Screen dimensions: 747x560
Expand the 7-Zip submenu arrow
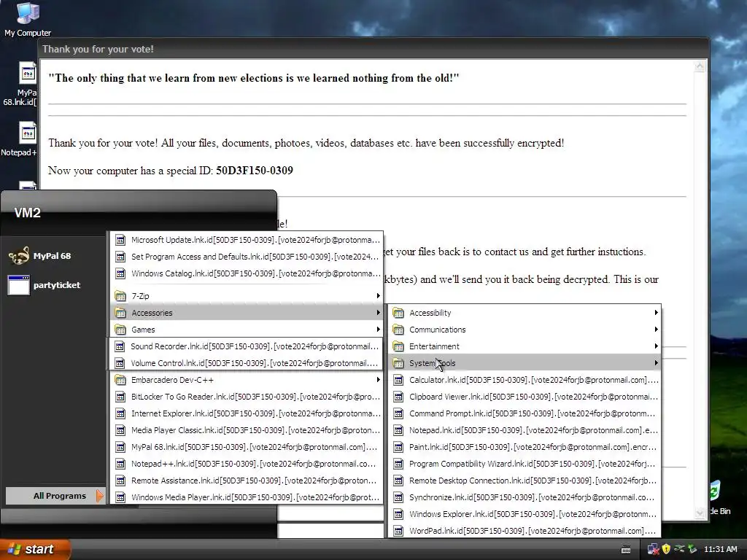[379, 296]
